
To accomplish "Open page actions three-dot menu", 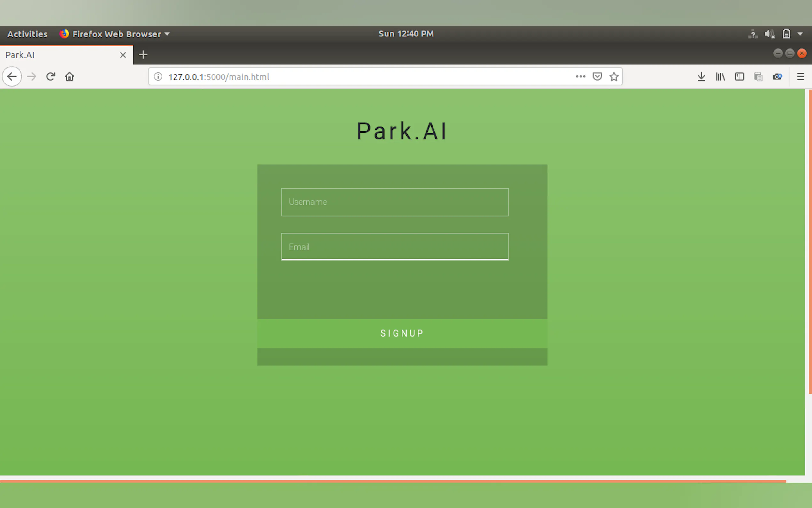I will click(x=580, y=76).
